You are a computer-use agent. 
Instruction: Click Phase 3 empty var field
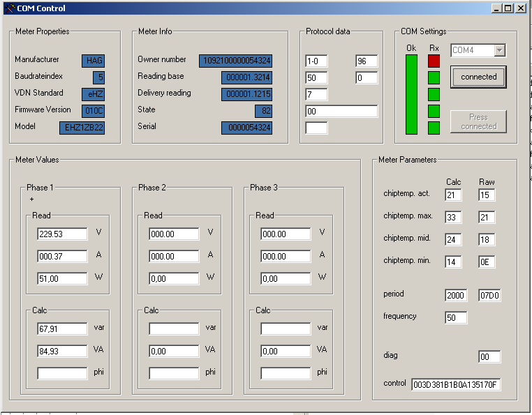[x=286, y=329]
